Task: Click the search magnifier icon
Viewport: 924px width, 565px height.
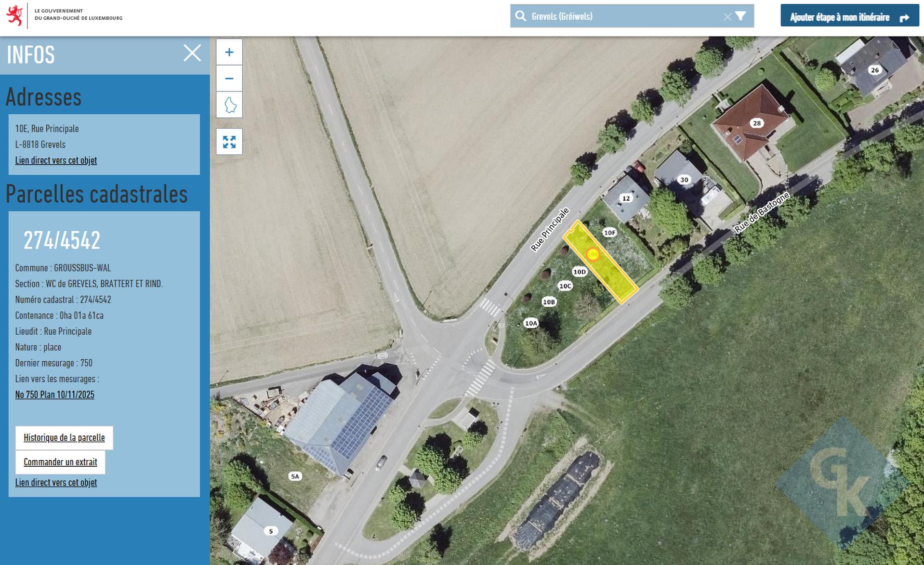Action: [x=520, y=16]
